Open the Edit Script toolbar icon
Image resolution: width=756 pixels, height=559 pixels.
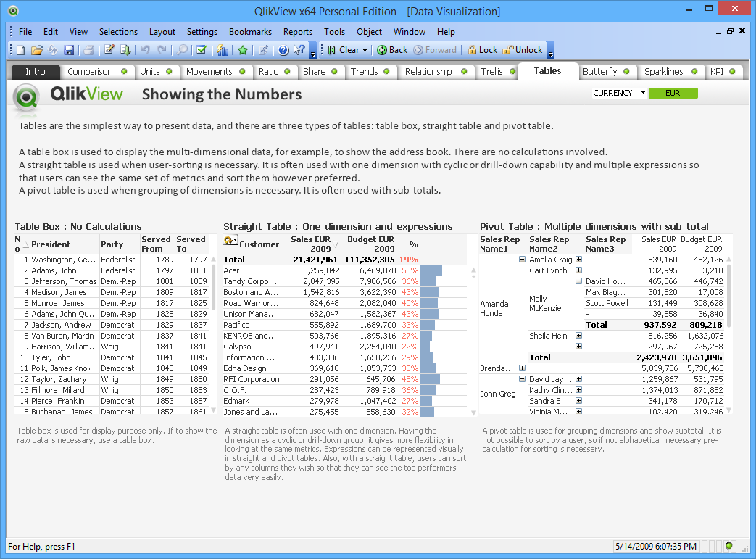pos(109,50)
